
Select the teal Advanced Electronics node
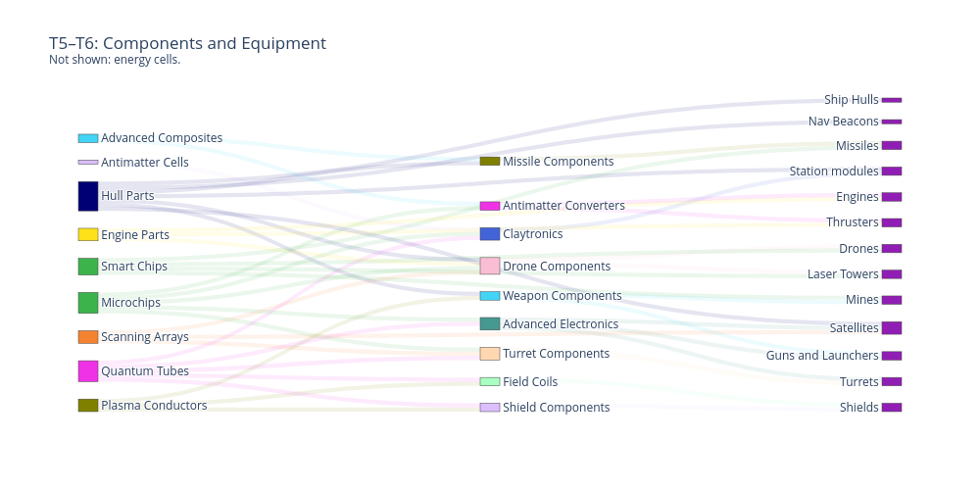490,323
